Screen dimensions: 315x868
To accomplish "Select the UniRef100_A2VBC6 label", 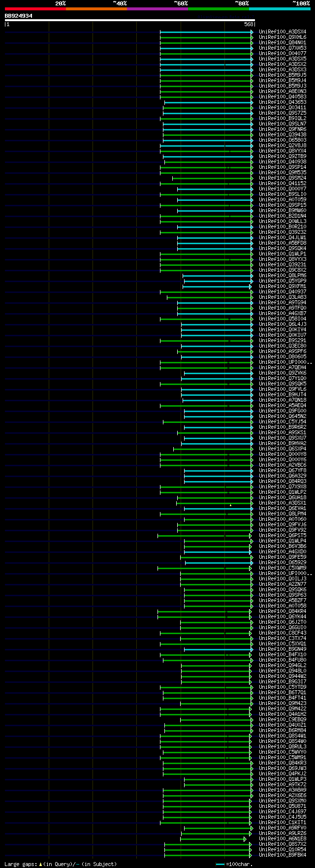I will [x=283, y=465].
